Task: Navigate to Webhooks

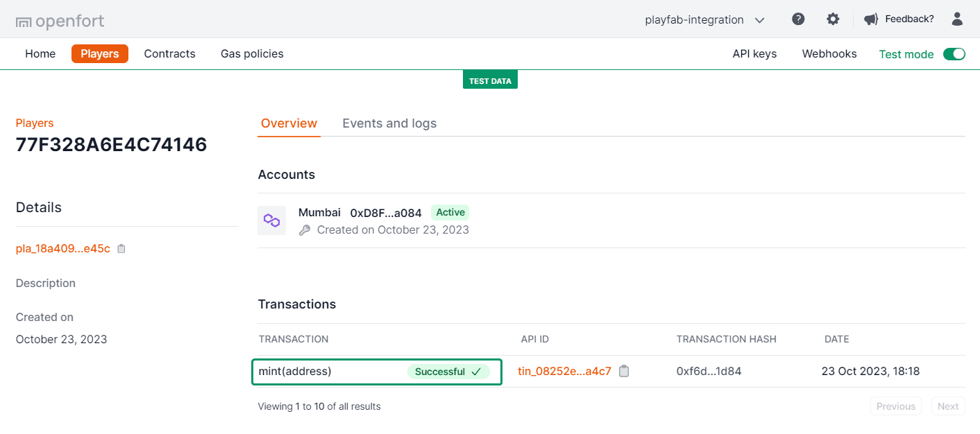Action: click(829, 53)
